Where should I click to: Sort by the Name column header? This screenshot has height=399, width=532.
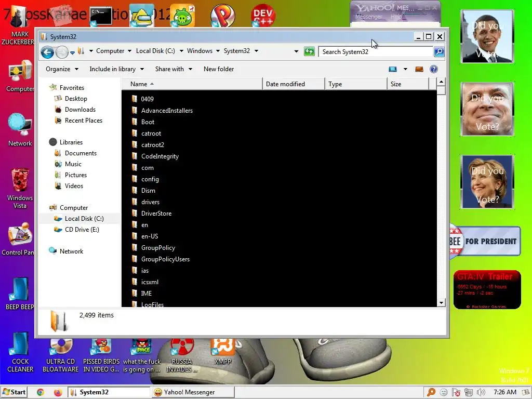192,84
